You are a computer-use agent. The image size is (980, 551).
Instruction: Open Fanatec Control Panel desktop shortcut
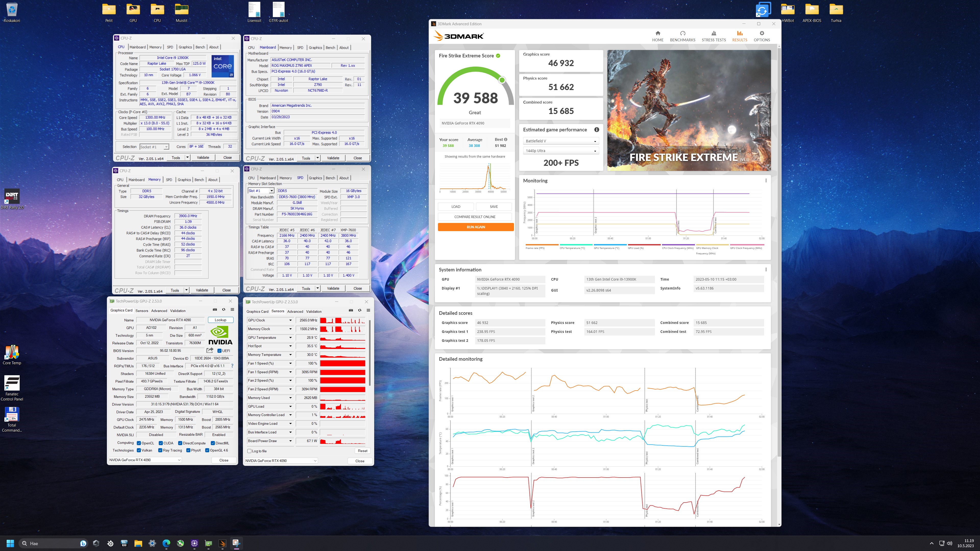(x=12, y=388)
